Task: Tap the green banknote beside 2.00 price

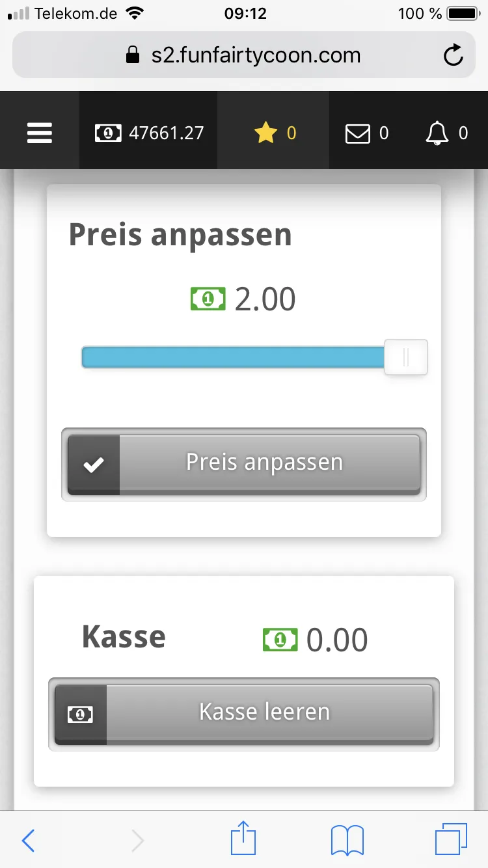Action: tap(208, 299)
